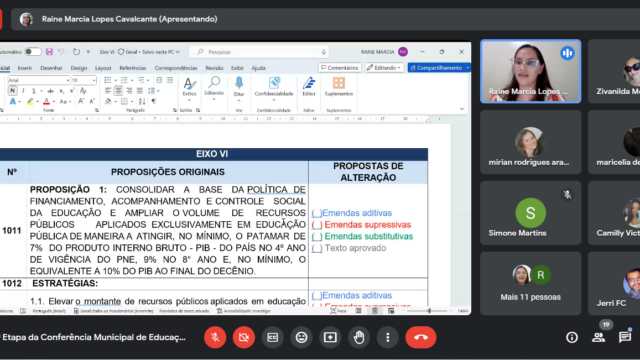This screenshot has width=640, height=360.
Task: Collapse the ribbon with chevron arrow
Action: (x=462, y=109)
